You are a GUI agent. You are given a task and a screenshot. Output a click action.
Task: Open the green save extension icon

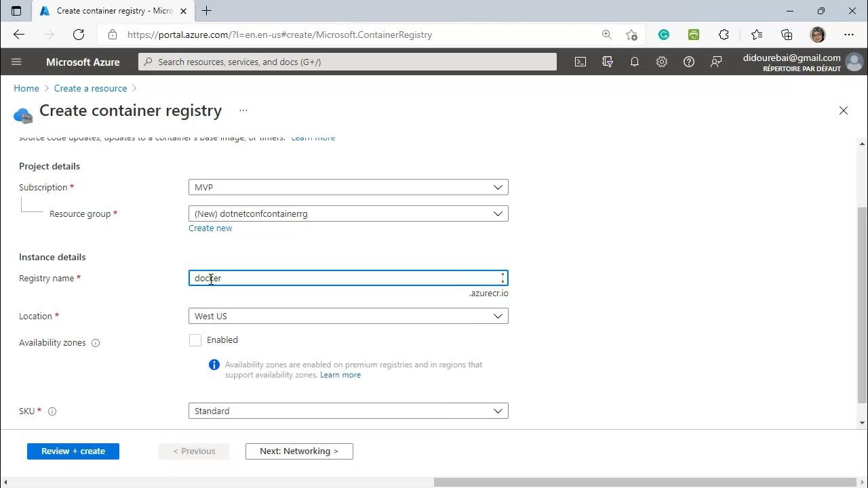click(x=694, y=35)
